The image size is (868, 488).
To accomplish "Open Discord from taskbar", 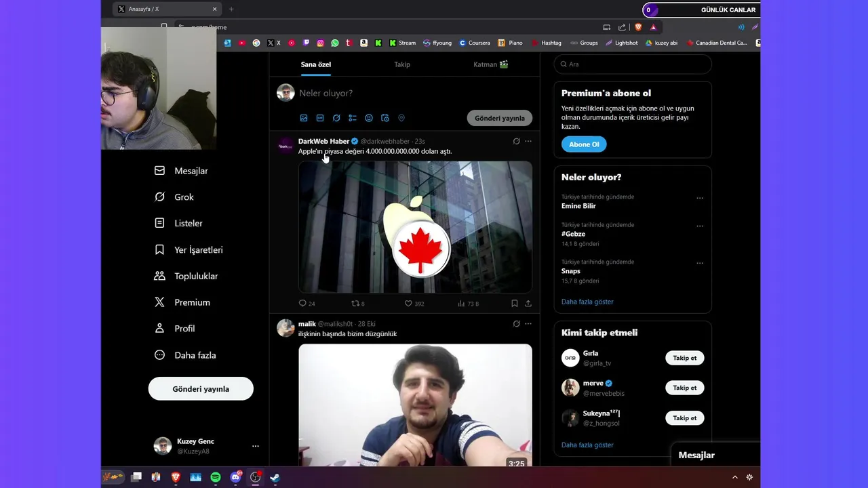I will point(235,477).
